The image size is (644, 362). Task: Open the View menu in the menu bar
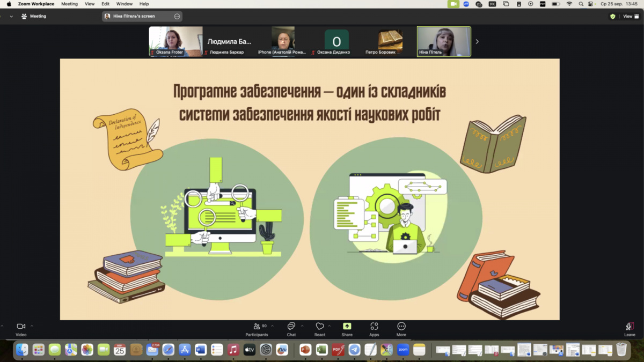click(x=90, y=4)
